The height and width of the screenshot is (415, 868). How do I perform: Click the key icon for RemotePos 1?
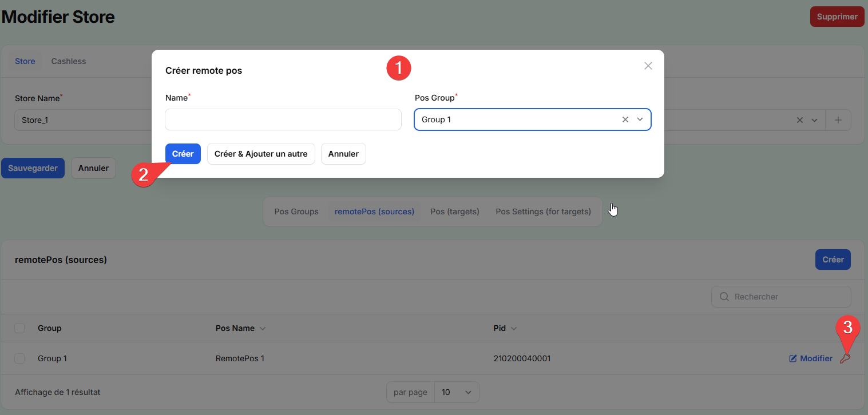pyautogui.click(x=845, y=358)
